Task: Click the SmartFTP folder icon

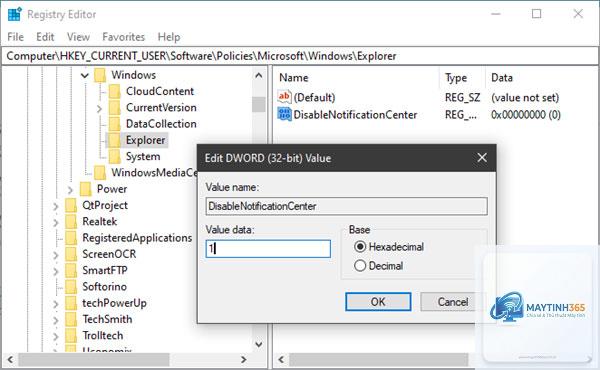Action: coord(71,271)
